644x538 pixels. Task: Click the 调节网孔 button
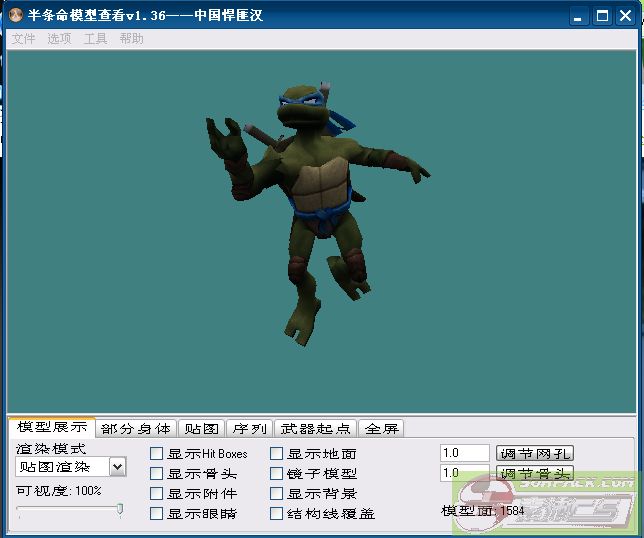click(x=535, y=454)
